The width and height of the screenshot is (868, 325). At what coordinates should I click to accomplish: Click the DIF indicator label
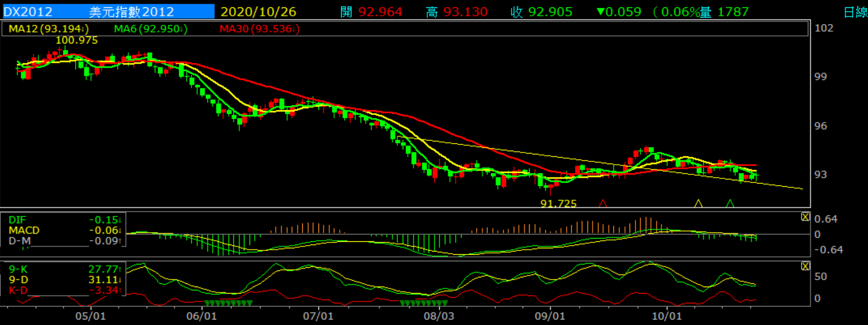click(18, 220)
